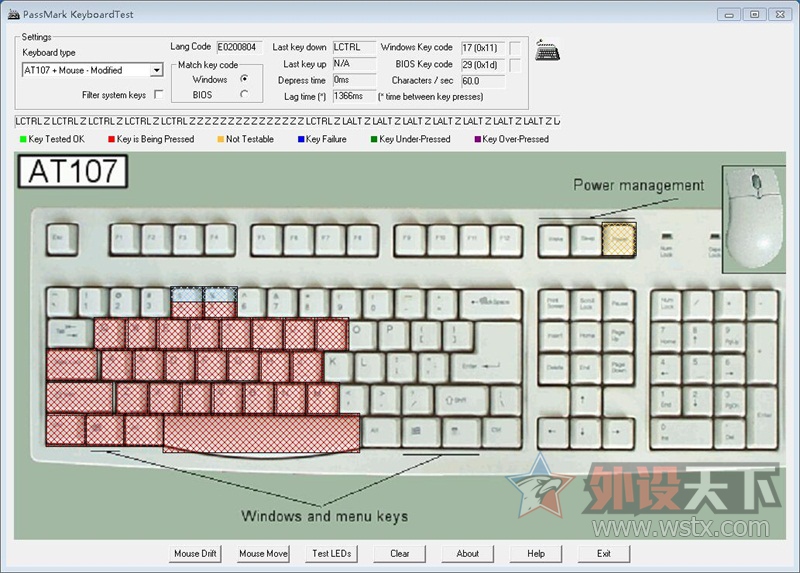Tick the checkbox next to BIOS Key code
This screenshot has width=800, height=573.
[x=515, y=65]
